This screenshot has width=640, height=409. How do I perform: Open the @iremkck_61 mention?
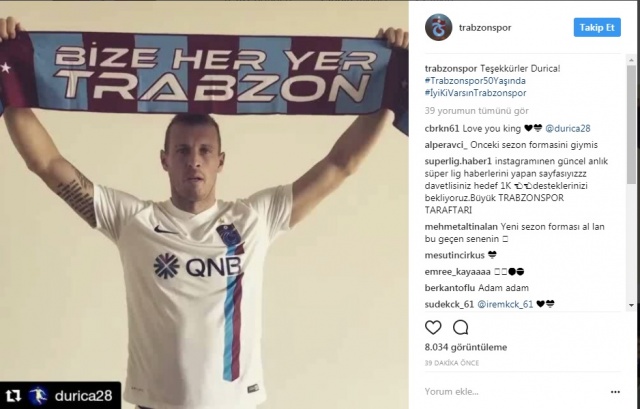[x=505, y=304]
